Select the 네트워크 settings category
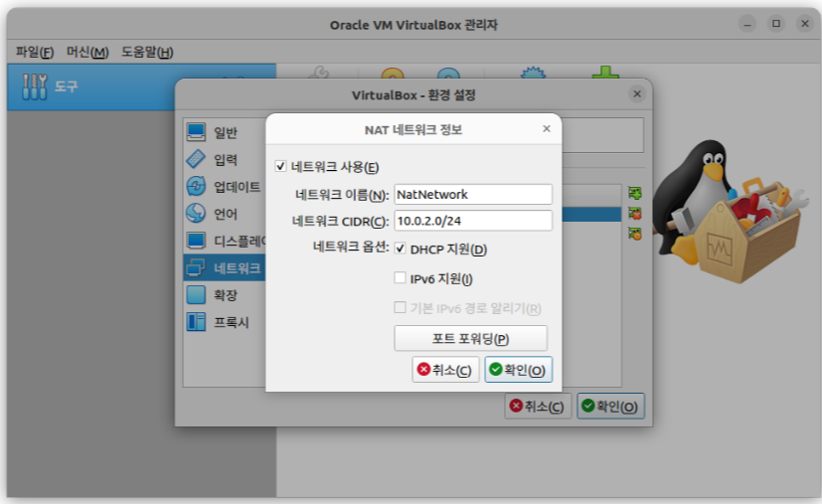 (x=225, y=268)
